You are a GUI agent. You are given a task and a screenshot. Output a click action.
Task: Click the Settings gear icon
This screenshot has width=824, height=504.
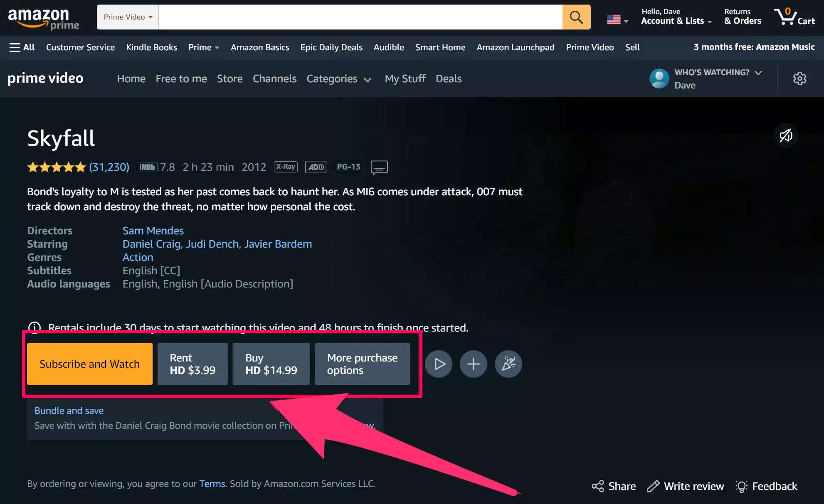tap(799, 78)
